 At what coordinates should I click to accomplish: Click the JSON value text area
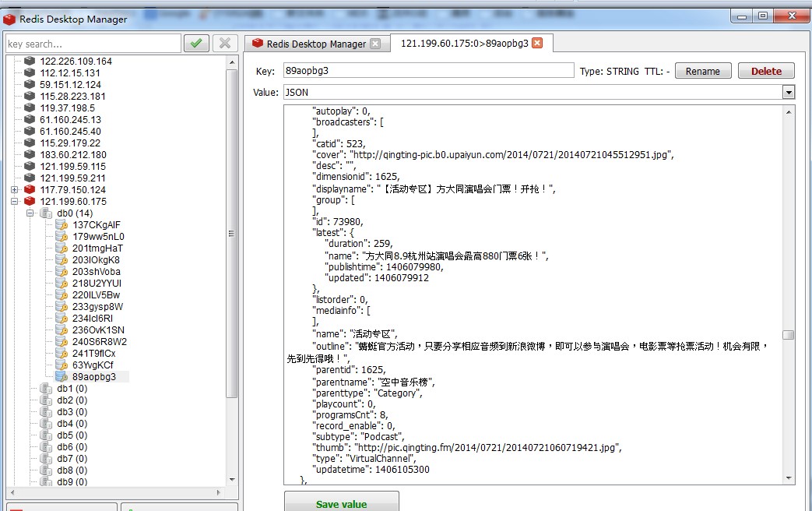point(533,295)
